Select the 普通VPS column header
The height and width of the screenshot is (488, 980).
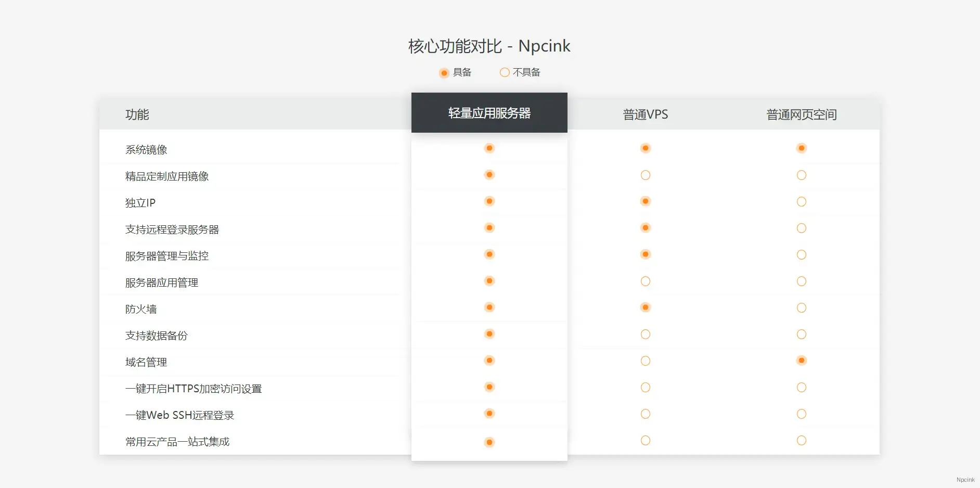point(645,114)
